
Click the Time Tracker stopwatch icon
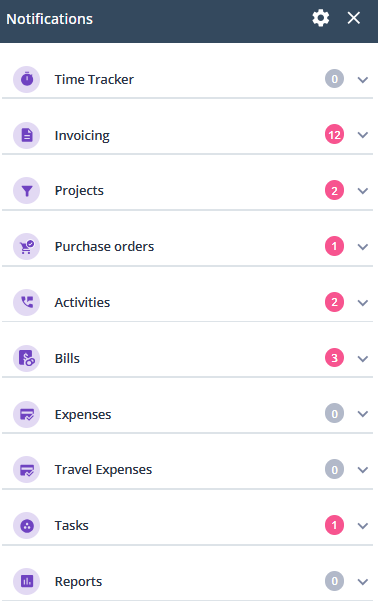click(x=27, y=79)
